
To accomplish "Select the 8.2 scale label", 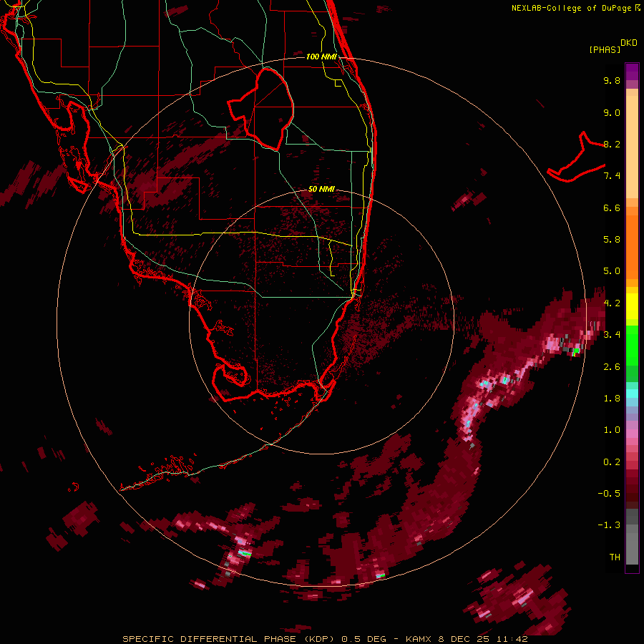I will (612, 144).
